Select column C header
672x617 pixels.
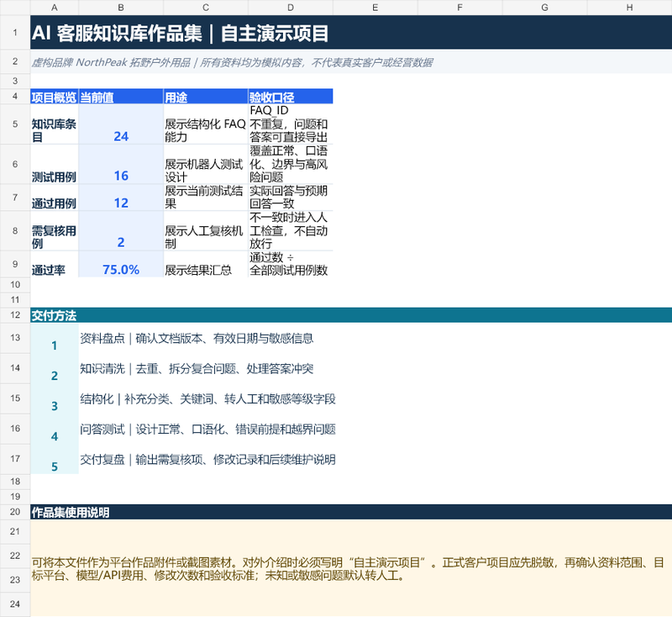click(206, 8)
